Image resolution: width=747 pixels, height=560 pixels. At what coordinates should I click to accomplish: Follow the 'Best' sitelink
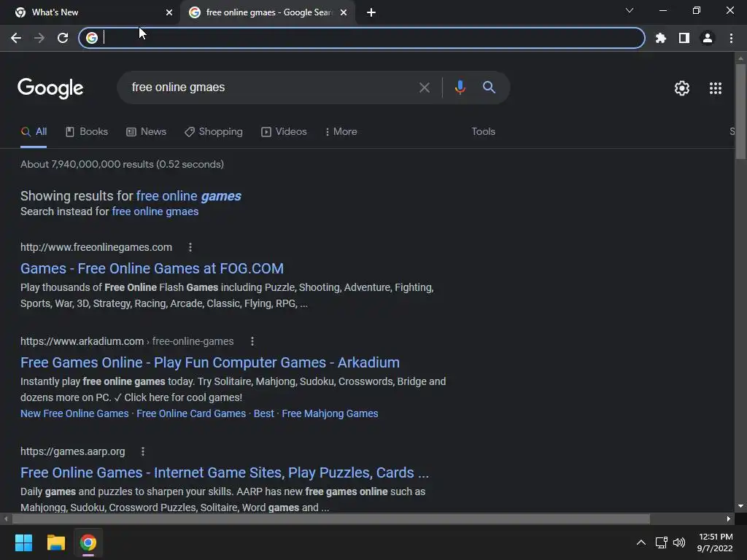tap(264, 414)
